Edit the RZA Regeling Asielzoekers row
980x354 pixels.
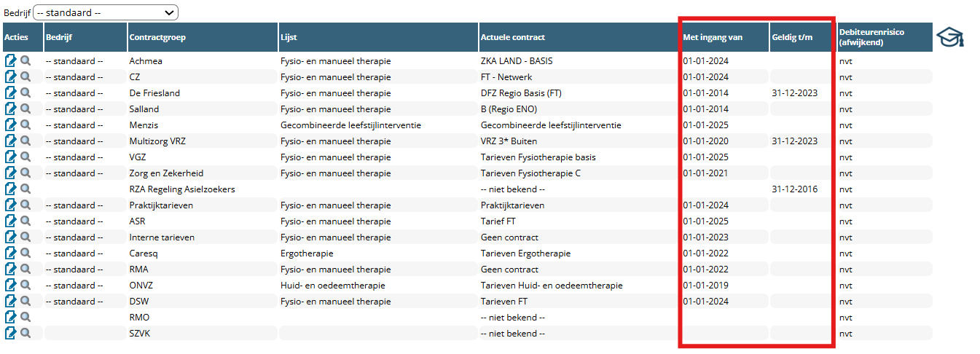(x=11, y=189)
